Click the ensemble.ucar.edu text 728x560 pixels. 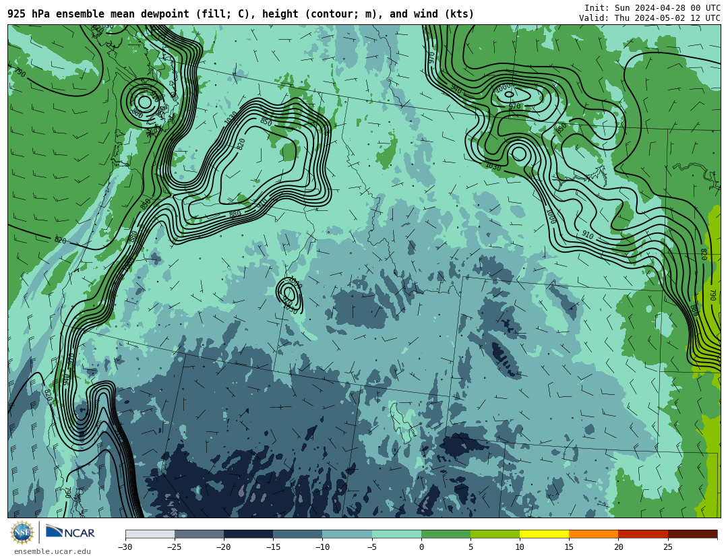[53, 552]
